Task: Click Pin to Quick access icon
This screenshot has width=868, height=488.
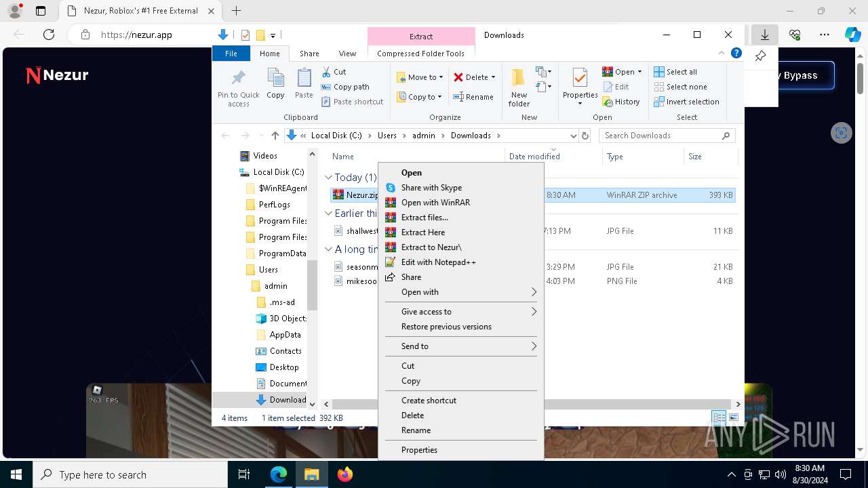Action: coord(239,77)
